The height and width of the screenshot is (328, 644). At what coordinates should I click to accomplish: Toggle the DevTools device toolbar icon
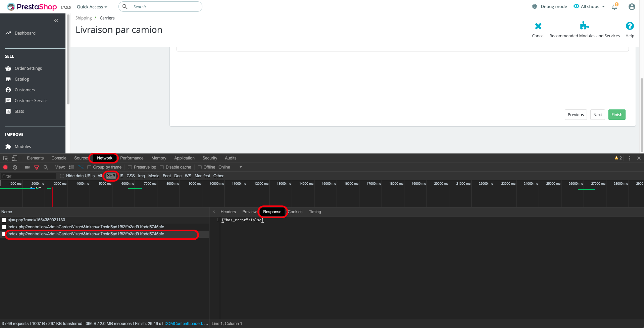pos(14,158)
